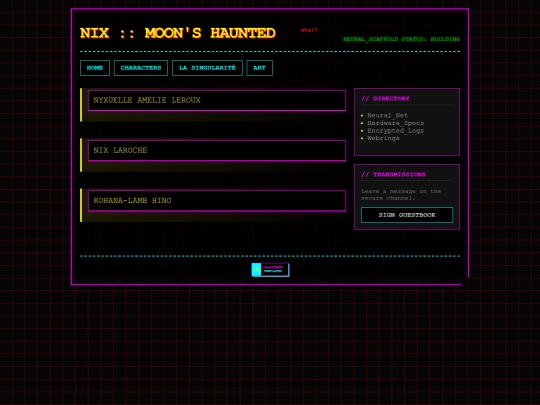The image size is (540, 405).
Task: Click the SIGN GUESTBOOK button
Action: point(407,215)
